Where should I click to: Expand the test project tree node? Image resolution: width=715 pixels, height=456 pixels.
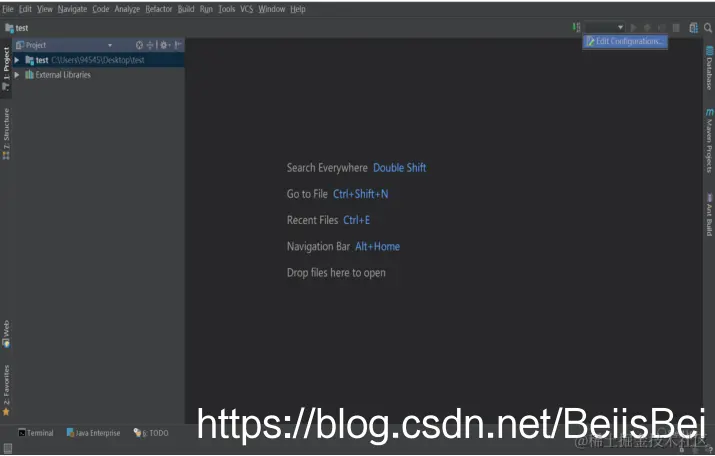point(17,60)
